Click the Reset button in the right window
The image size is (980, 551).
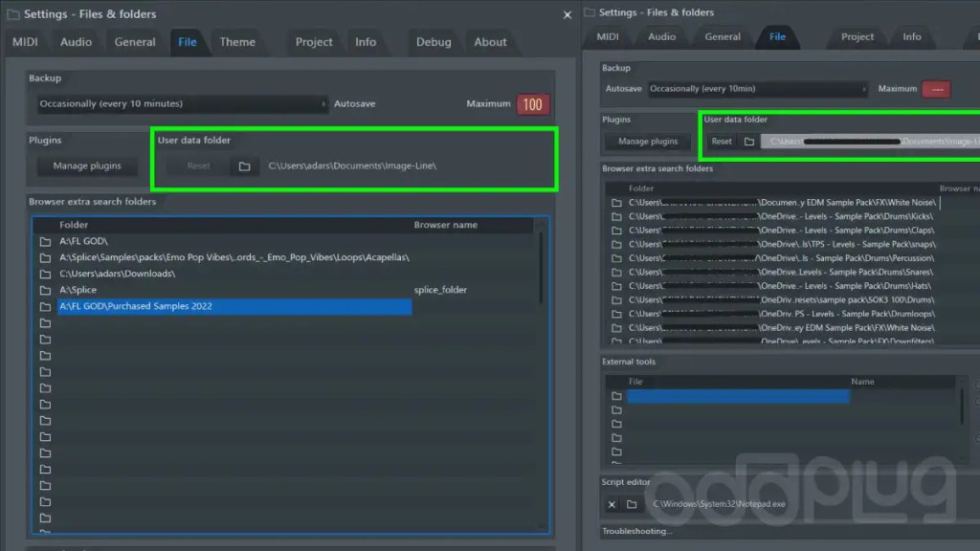pos(722,142)
